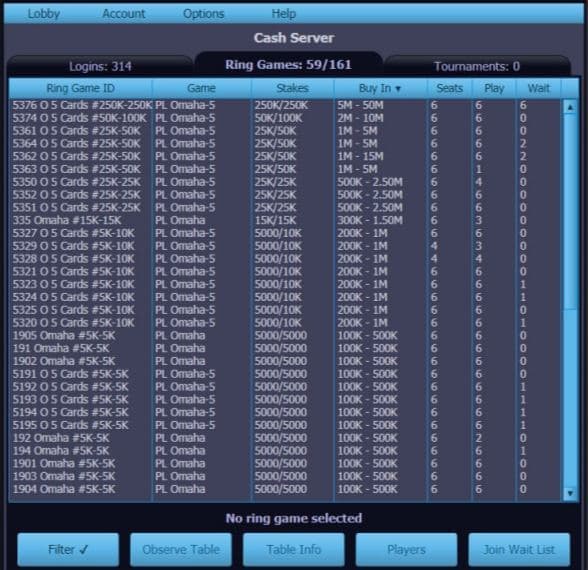
Task: Click the scrollbar down arrow
Action: (x=570, y=493)
